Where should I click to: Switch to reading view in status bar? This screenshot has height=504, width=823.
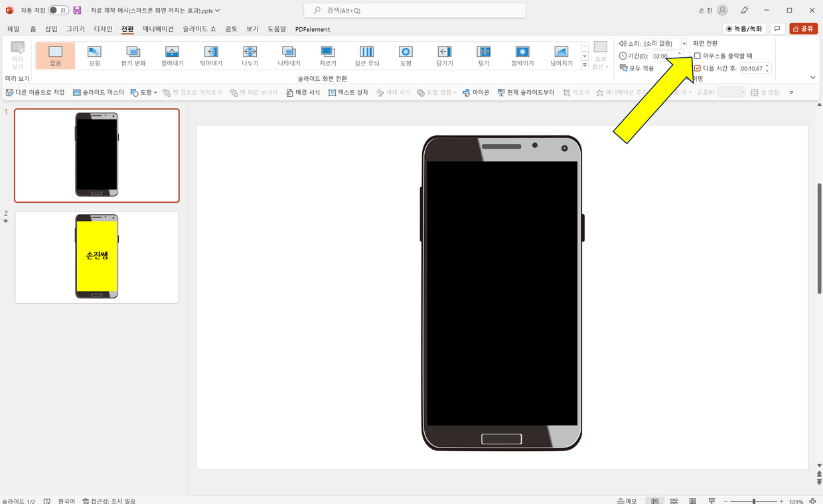(x=692, y=501)
